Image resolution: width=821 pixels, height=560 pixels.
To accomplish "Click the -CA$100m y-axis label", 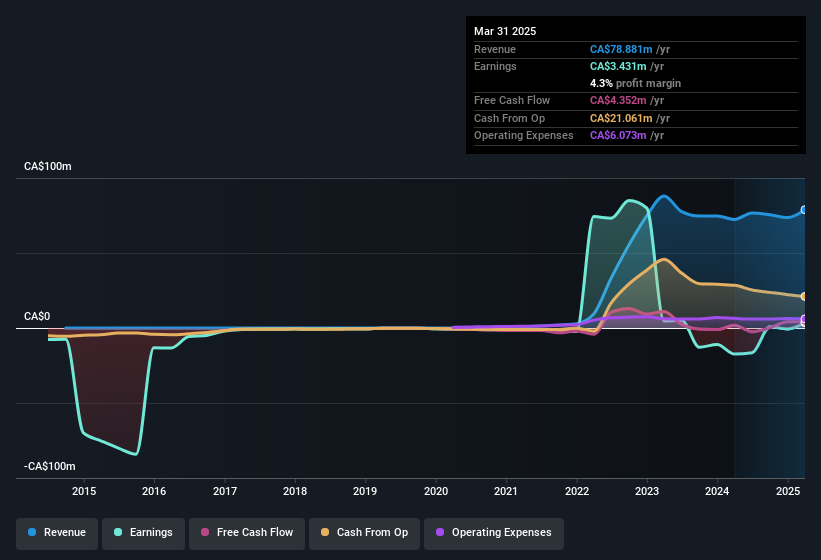I will 50,466.
